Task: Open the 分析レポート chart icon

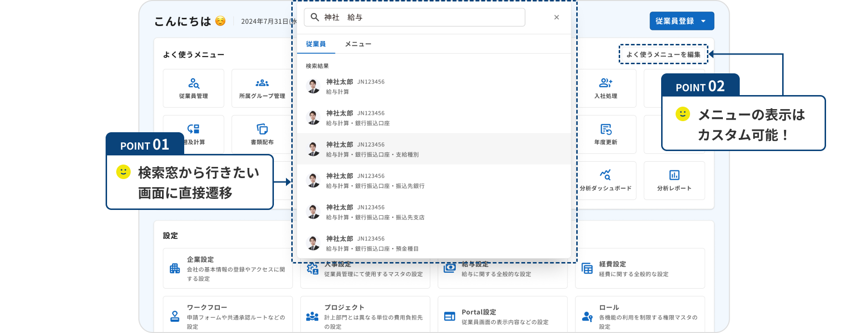Action: [674, 175]
